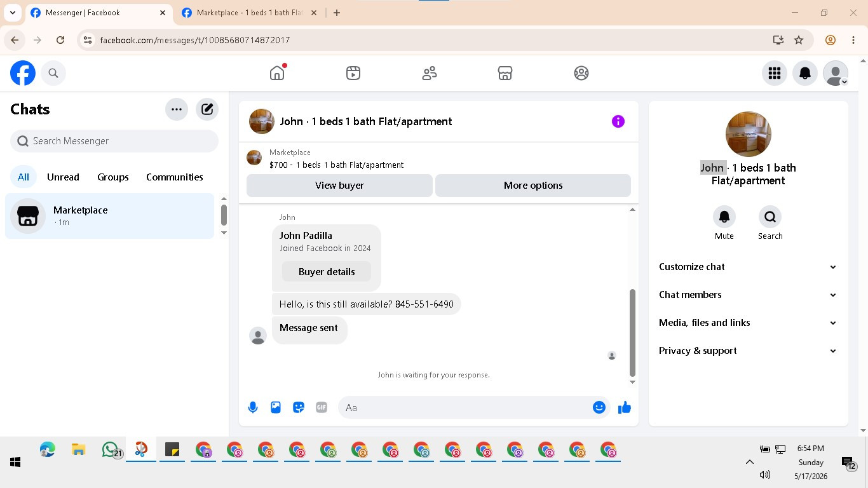Image resolution: width=868 pixels, height=488 pixels.
Task: Open the Friends icon in top navigation
Action: pyautogui.click(x=430, y=73)
